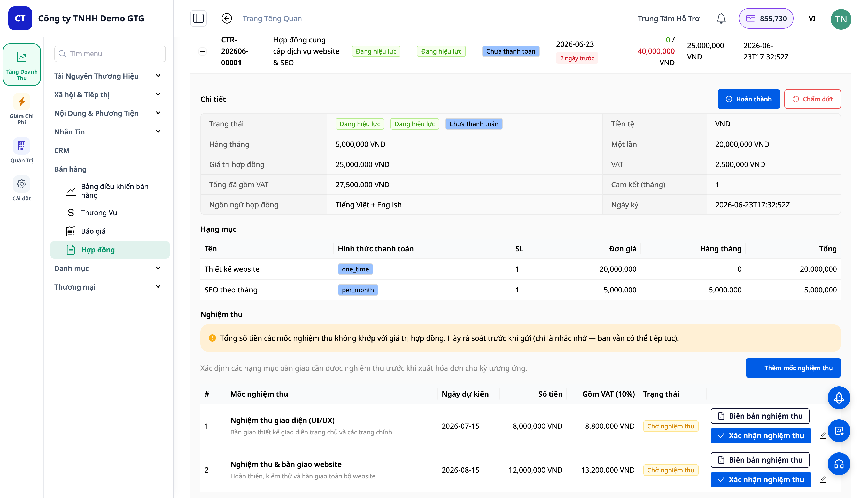Click the Chấm dứt button

(812, 99)
